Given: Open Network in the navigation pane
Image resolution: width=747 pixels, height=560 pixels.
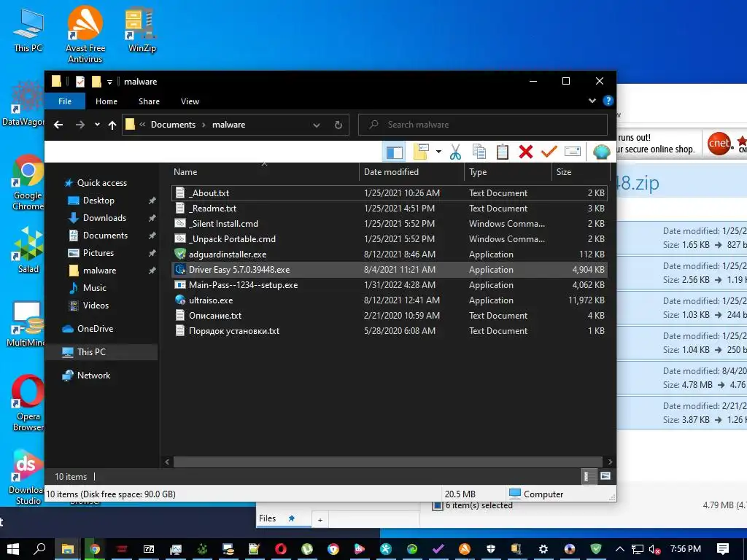Looking at the screenshot, I should tap(93, 376).
